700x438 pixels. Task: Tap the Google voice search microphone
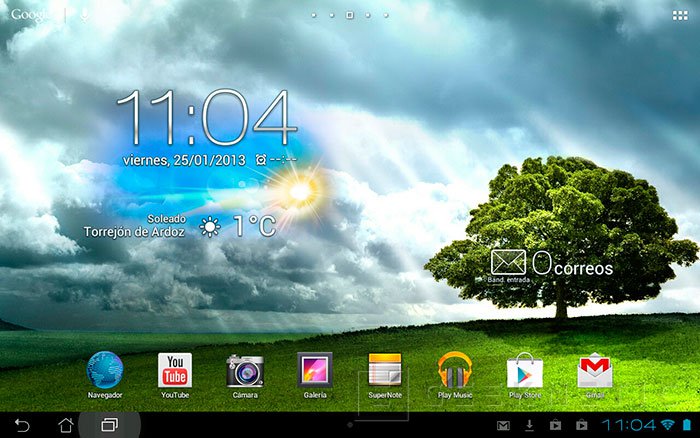pyautogui.click(x=84, y=15)
